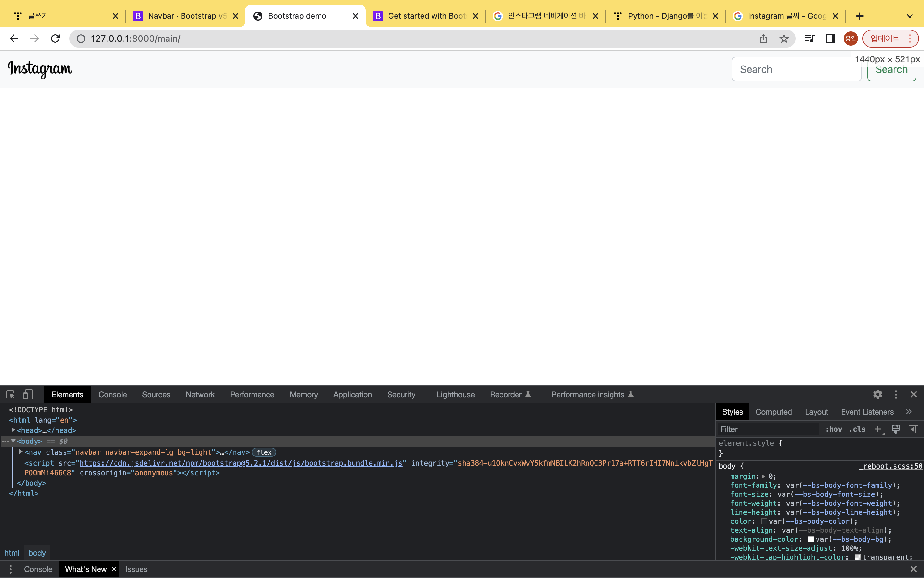
Task: Open the DevTools Network panel
Action: tap(200, 395)
